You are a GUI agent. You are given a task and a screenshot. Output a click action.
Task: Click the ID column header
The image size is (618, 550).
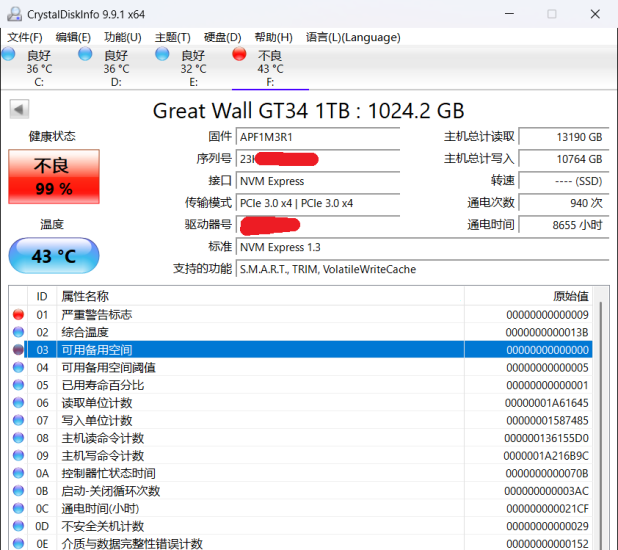click(42, 296)
